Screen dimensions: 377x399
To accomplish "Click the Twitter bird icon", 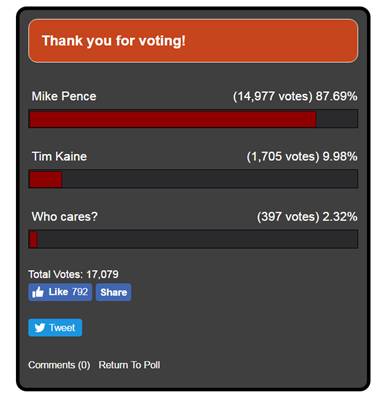I will (x=39, y=328).
